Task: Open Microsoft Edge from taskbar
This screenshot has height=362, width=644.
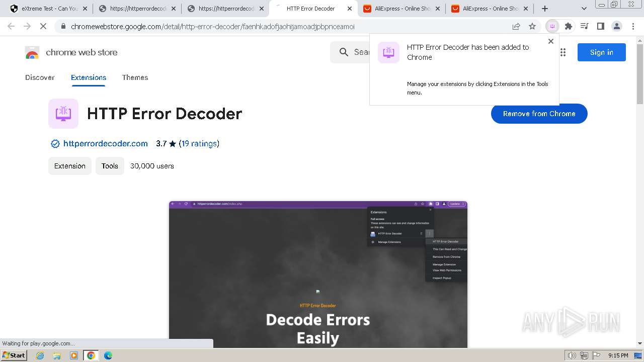Action: (108, 355)
